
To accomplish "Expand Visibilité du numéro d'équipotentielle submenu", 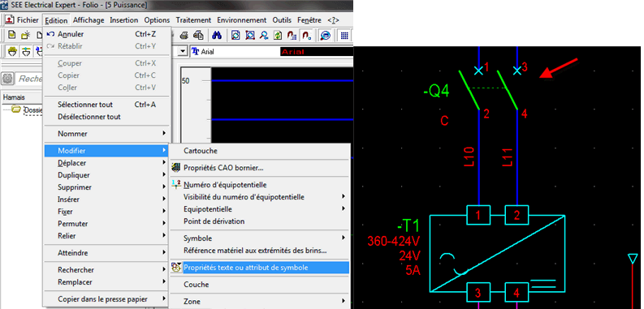I will pyautogui.click(x=260, y=197).
